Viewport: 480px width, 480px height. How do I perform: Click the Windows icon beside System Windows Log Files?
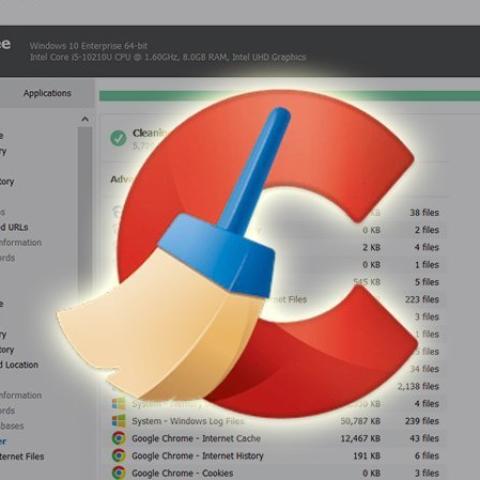119,421
